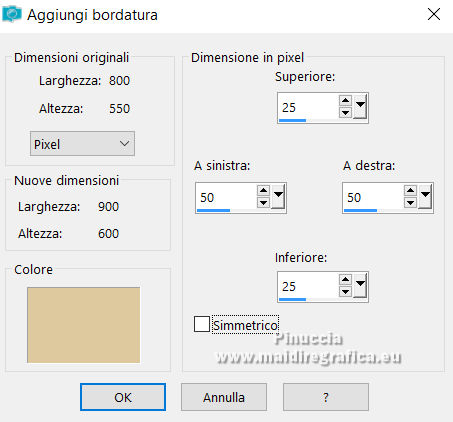
Task: Decrease the A sinistra value with down arrow
Action: (263, 203)
